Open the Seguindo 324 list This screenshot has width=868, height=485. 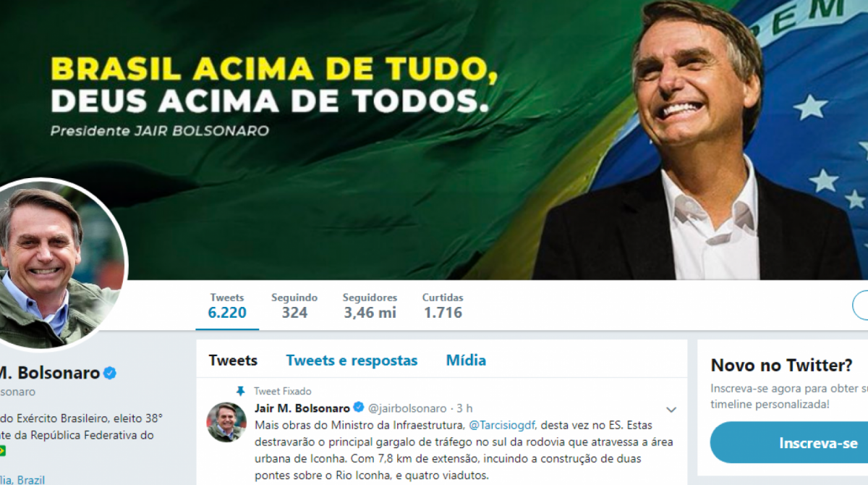coord(294,306)
